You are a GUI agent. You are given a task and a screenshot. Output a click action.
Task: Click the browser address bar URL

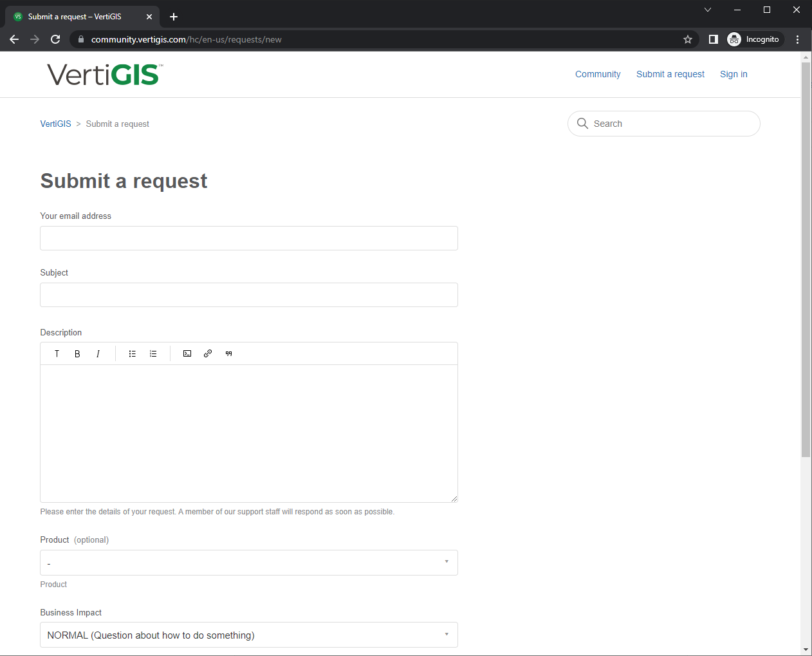pos(186,39)
